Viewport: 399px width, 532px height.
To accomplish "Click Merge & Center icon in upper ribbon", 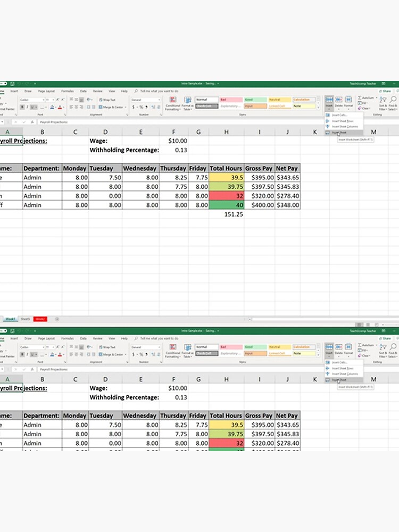I will pyautogui.click(x=112, y=107).
